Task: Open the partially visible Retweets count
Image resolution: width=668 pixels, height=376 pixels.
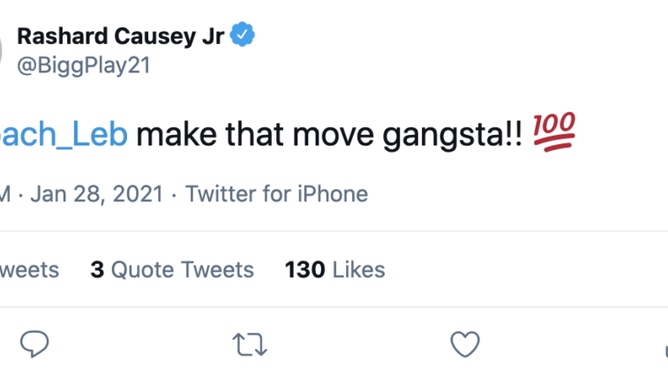Action: pos(29,270)
